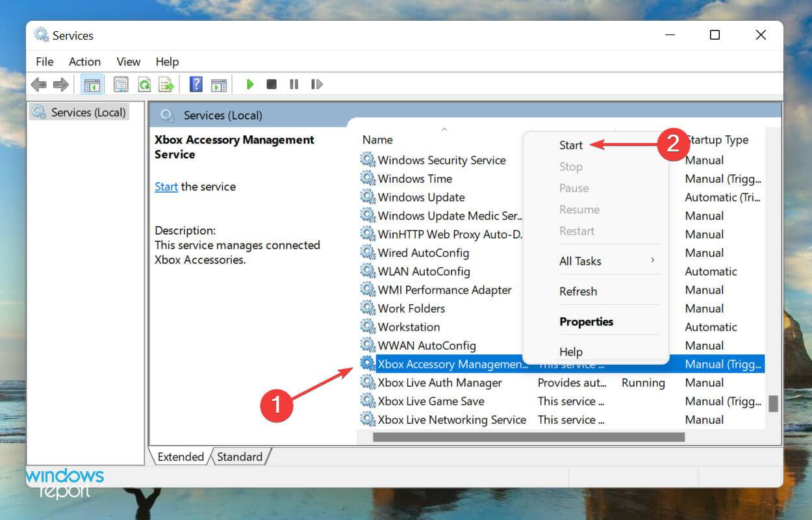Click gear icon beside Workstation
Viewport: 812px width, 520px height.
[368, 327]
